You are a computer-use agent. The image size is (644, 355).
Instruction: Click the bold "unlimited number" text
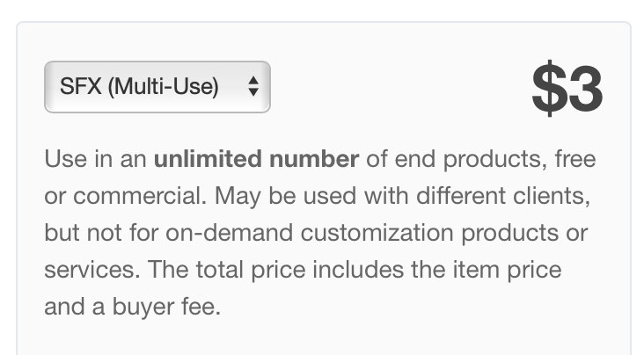pos(256,160)
